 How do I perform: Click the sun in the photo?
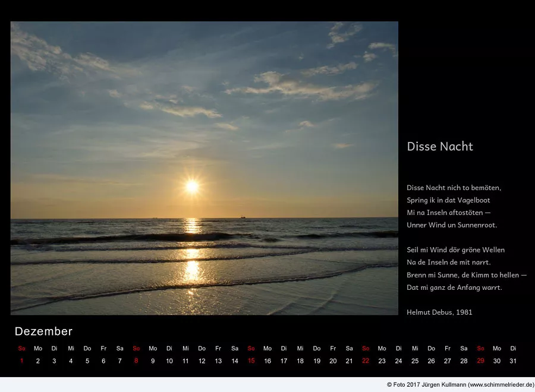point(191,186)
